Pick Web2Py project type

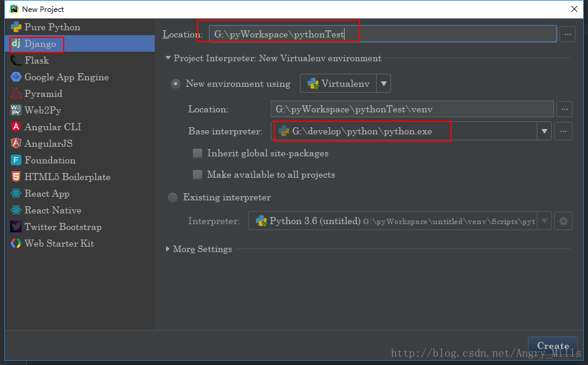(x=80, y=110)
